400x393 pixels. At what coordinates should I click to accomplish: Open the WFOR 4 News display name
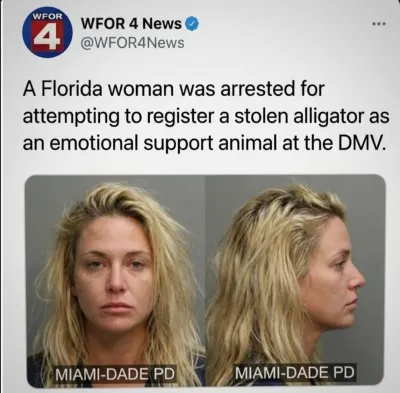pos(131,24)
